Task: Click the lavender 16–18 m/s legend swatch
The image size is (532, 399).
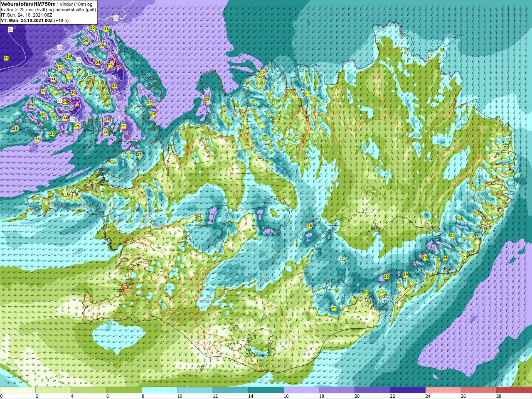Action: 301,390
